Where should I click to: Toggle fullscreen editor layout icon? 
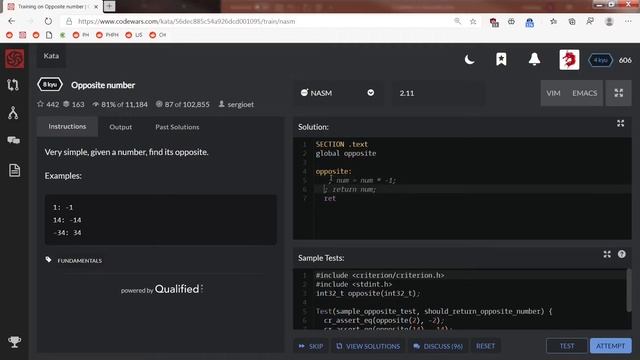(x=618, y=93)
